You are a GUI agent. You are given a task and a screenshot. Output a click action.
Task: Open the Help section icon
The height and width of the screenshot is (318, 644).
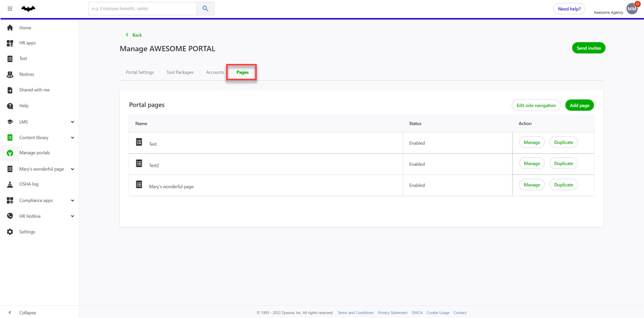[x=9, y=106]
